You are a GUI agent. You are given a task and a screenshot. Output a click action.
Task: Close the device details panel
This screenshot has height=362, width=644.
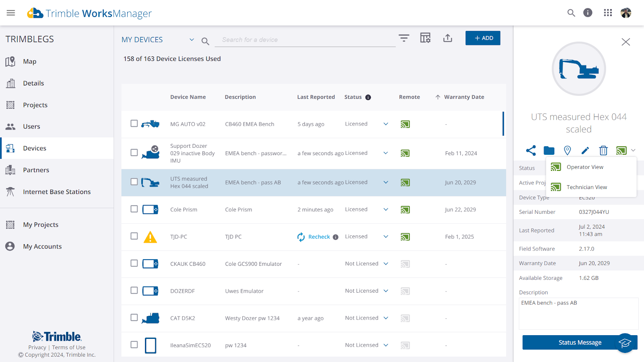coord(626,42)
